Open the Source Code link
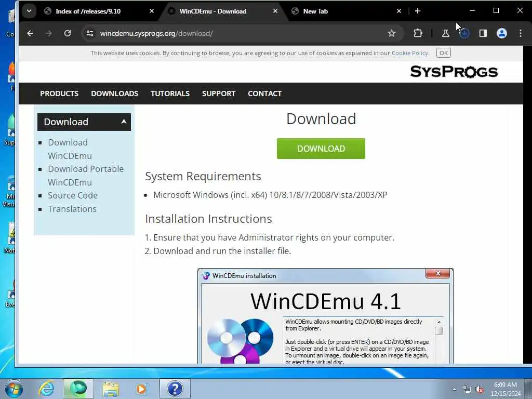This screenshot has width=532, height=399. point(73,195)
